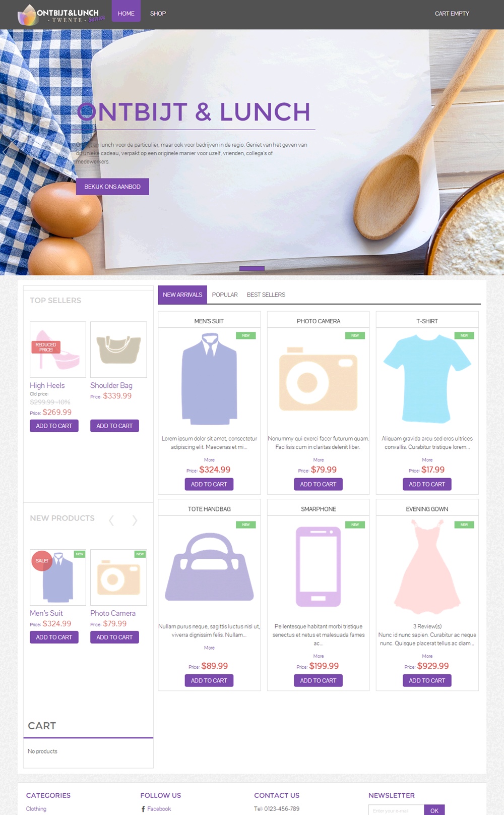Show previous new products with left chevron
Viewport: 504px width, 815px height.
111,520
